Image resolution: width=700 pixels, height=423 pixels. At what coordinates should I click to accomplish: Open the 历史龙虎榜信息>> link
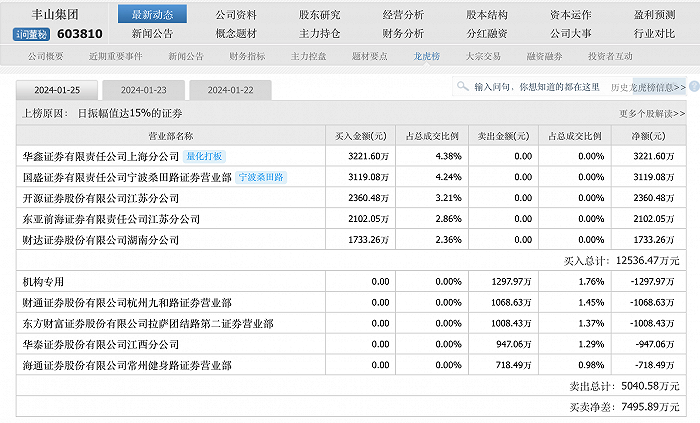648,87
